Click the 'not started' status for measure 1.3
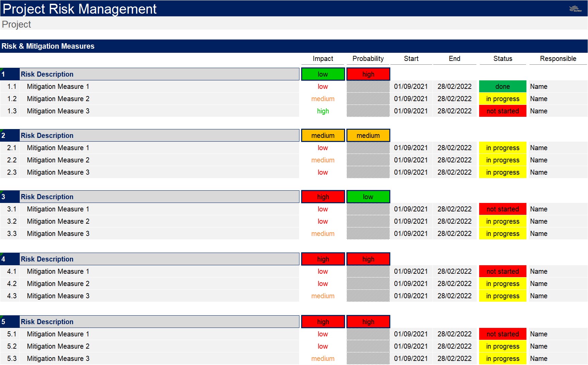Viewport: 588px width, 365px height. 502,111
